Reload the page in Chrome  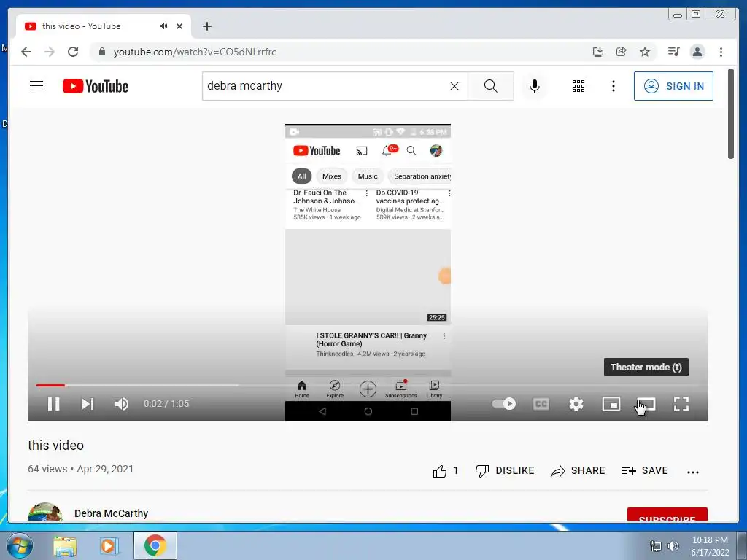point(73,52)
